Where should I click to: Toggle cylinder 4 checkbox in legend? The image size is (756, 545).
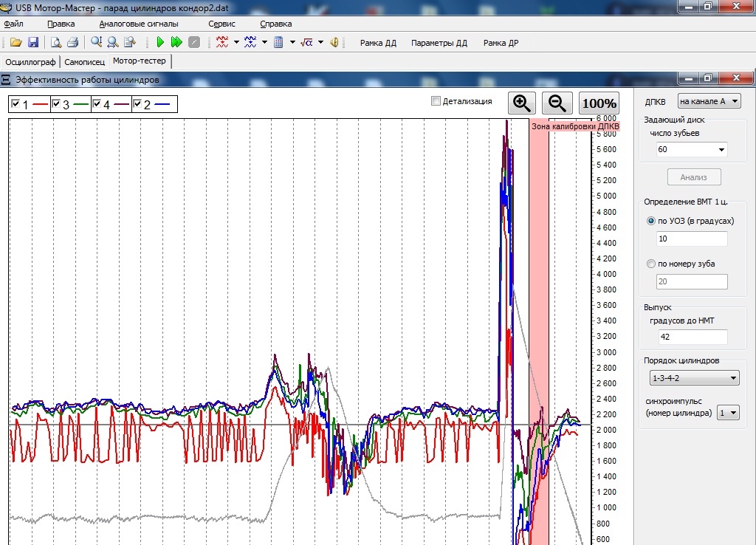tap(97, 103)
